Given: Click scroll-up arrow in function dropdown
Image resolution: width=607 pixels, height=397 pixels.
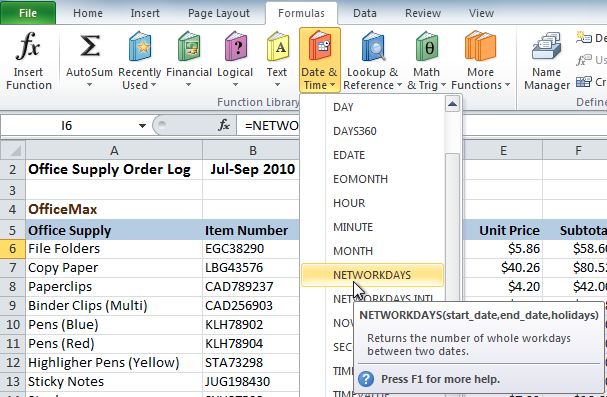Looking at the screenshot, I should click(452, 104).
